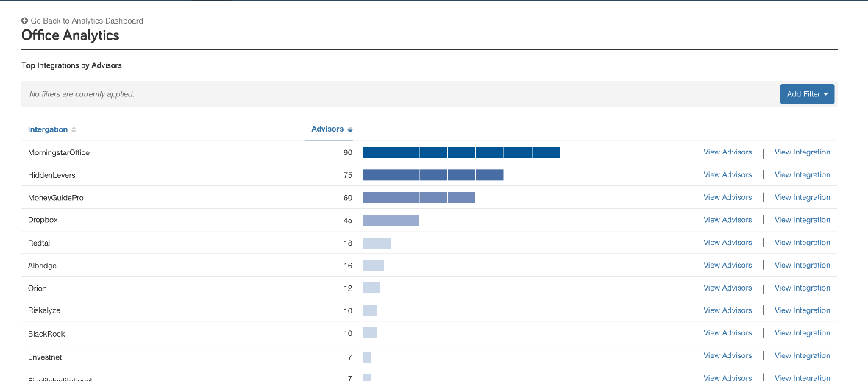
Task: Select the Albridge integration name
Action: click(42, 266)
